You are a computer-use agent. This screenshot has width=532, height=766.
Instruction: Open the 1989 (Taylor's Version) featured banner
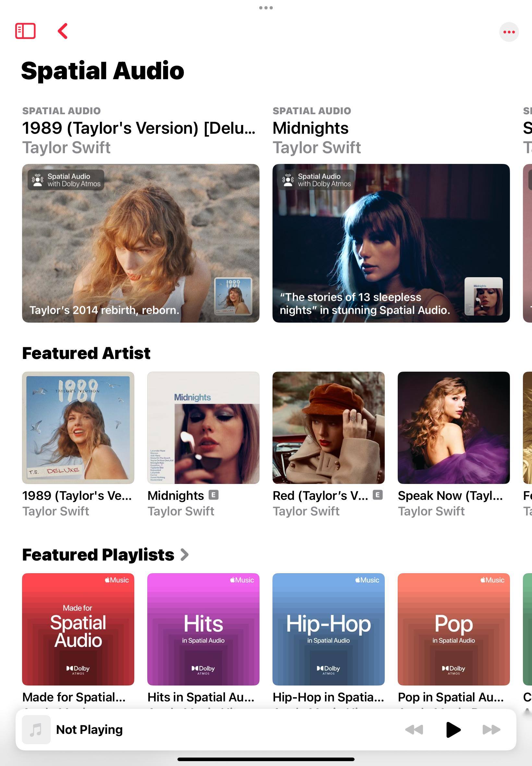click(x=141, y=243)
